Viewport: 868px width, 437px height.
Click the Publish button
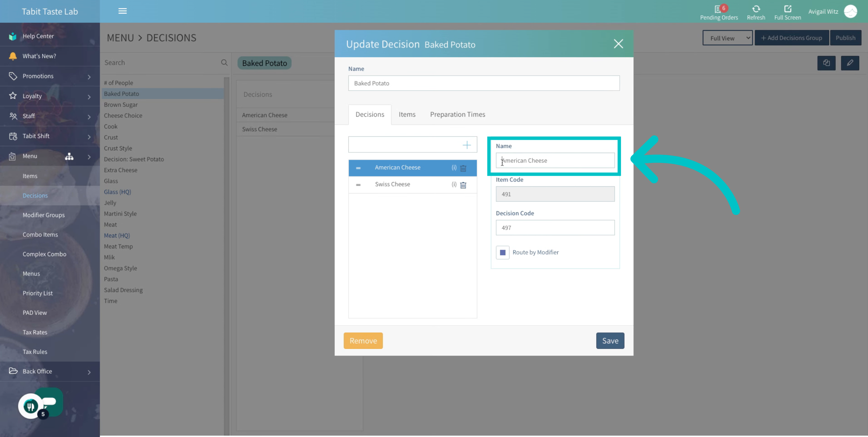click(x=845, y=38)
